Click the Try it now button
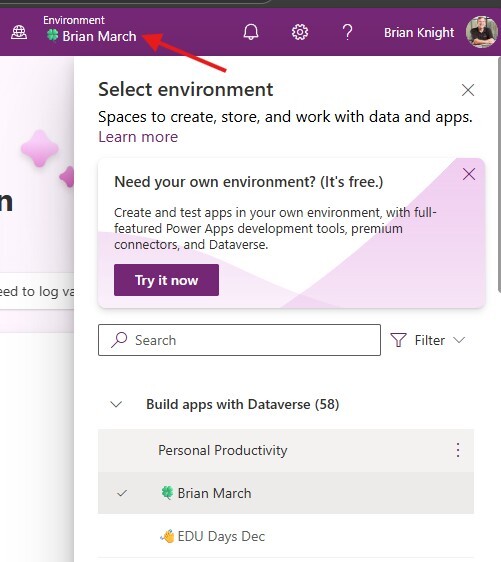Viewport: 501px width, 562px height. tap(166, 280)
